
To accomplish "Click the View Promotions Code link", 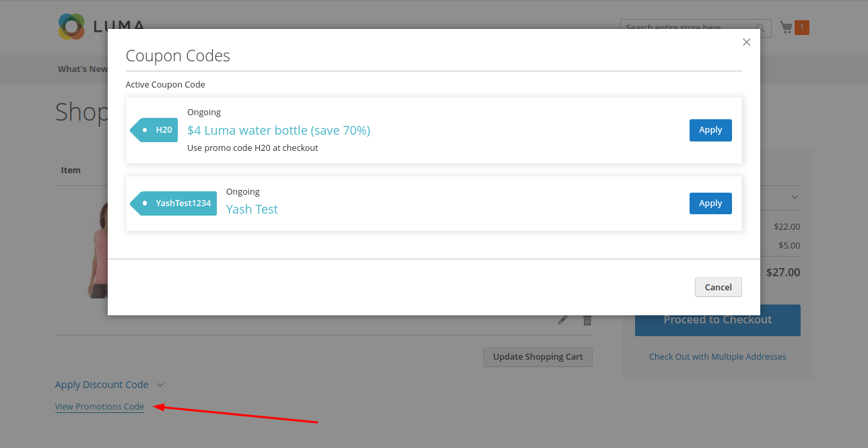I will pyautogui.click(x=100, y=406).
